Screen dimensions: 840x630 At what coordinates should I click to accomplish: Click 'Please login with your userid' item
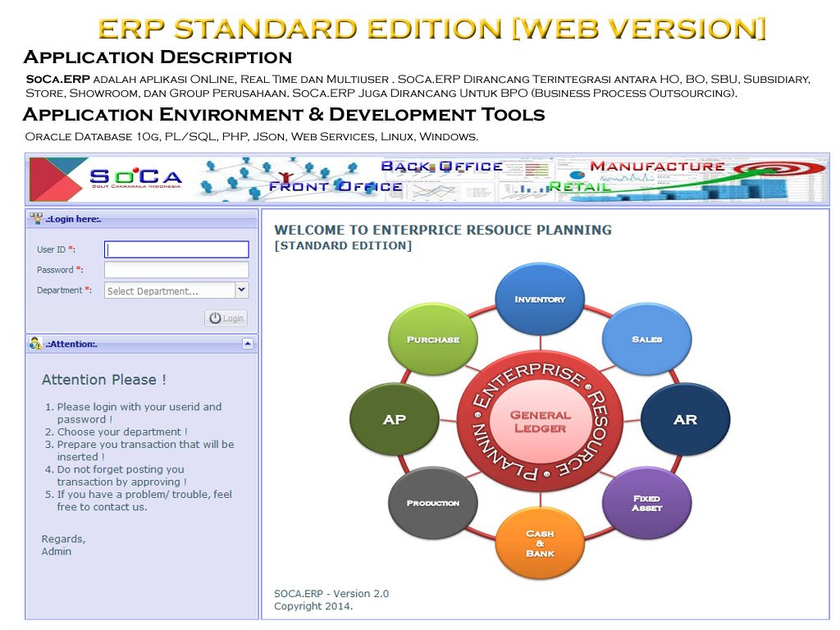click(139, 413)
